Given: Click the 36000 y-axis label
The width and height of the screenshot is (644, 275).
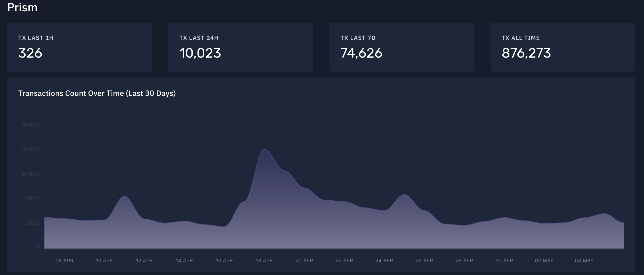Looking at the screenshot, I should point(30,149).
